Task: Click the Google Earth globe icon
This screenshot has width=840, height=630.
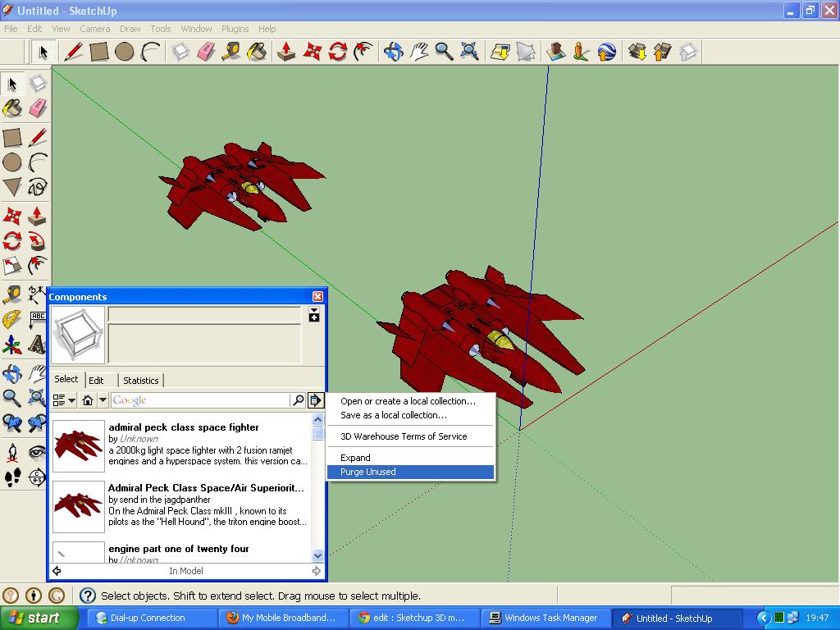Action: tap(607, 52)
